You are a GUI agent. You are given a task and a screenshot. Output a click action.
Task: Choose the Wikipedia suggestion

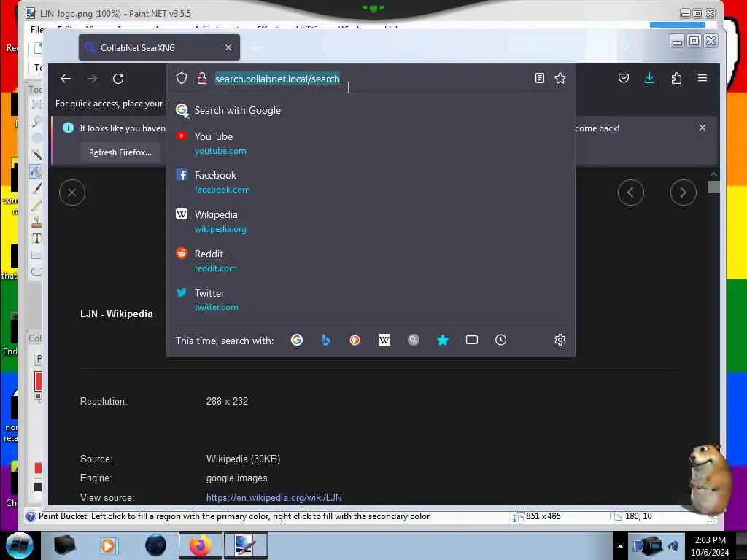[371, 221]
